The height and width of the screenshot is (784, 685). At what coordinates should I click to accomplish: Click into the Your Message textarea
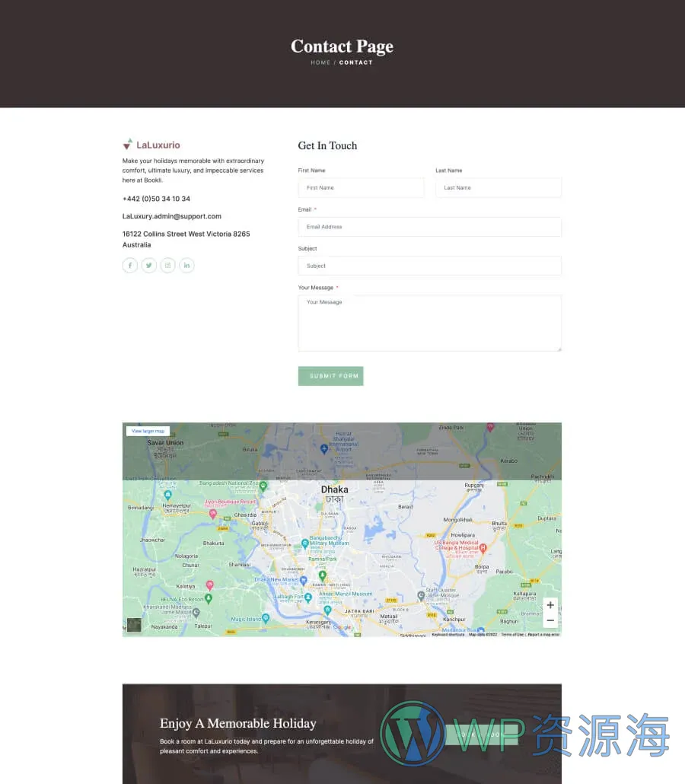pos(429,323)
